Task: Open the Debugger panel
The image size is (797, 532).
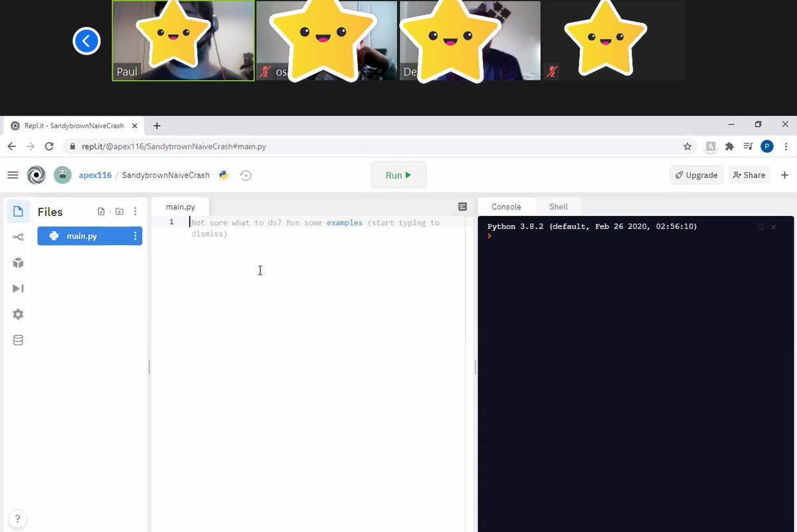Action: click(x=18, y=288)
